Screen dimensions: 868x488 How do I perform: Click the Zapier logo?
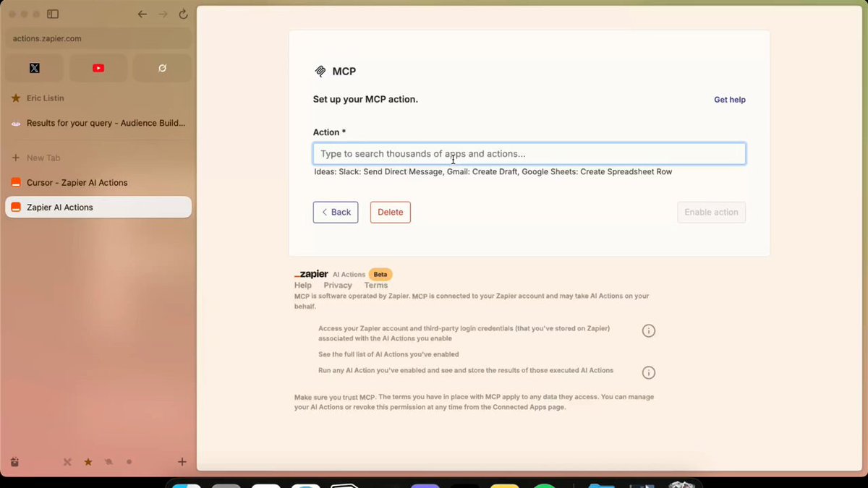(x=311, y=274)
